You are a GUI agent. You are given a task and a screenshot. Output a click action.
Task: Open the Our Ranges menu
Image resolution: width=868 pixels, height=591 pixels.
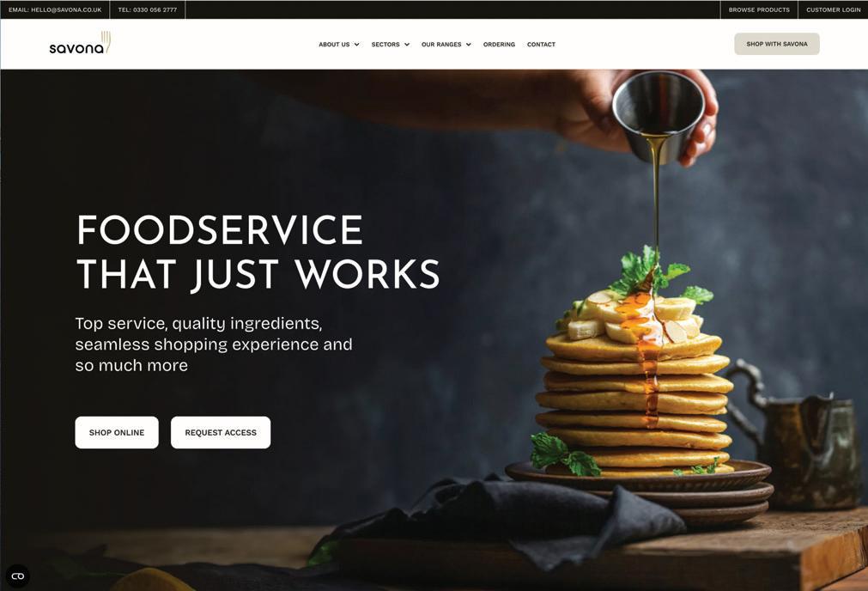pyautogui.click(x=441, y=45)
